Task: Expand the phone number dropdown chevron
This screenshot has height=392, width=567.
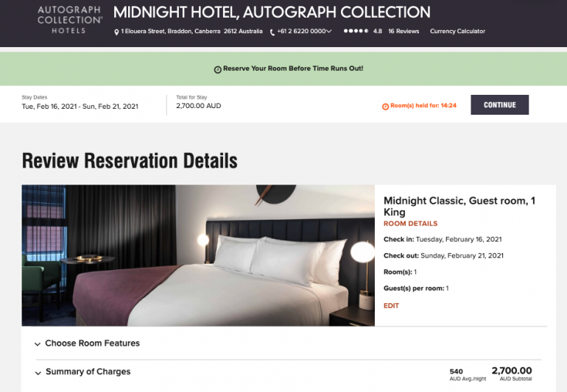Action: point(328,32)
